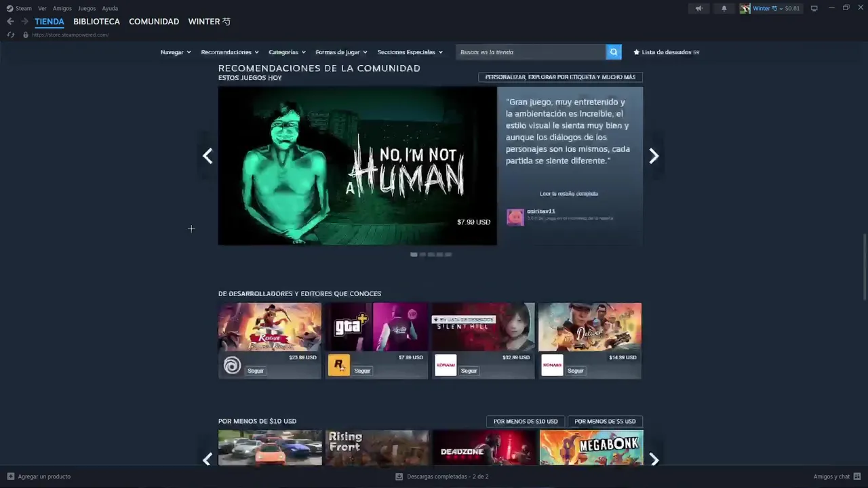Open the Deadzone thumbnail
The height and width of the screenshot is (488, 868).
pos(484,448)
